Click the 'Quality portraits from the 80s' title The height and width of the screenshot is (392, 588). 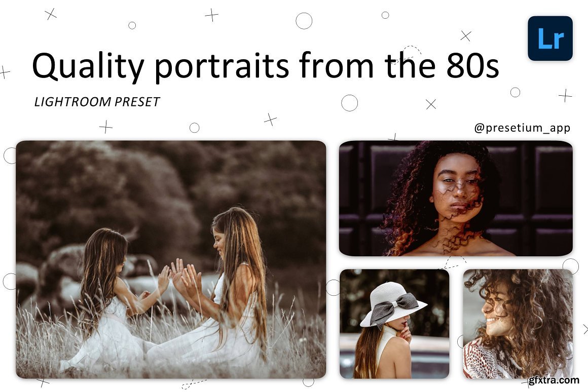266,66
